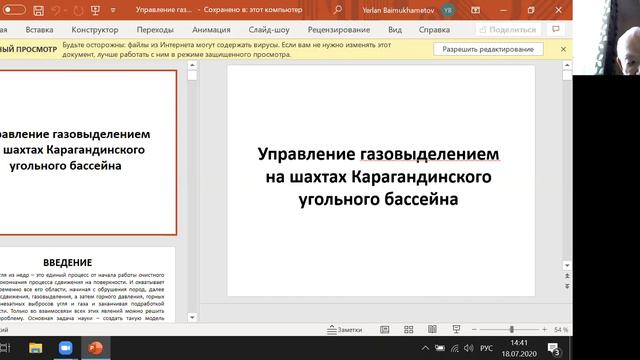This screenshot has width=640, height=360.
Task: Switch to Normal view icon
Action: point(384,330)
